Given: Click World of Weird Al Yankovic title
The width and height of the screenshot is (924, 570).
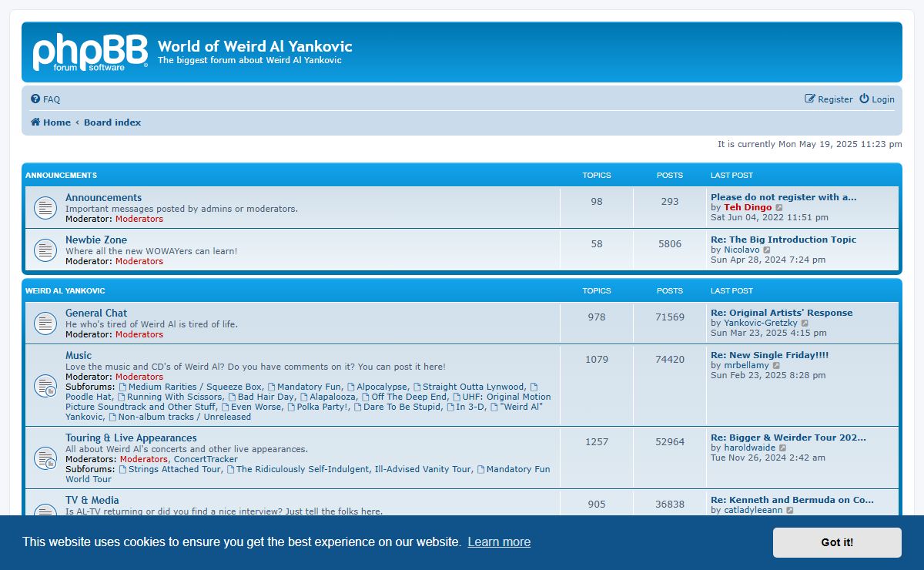Looking at the screenshot, I should pyautogui.click(x=255, y=46).
